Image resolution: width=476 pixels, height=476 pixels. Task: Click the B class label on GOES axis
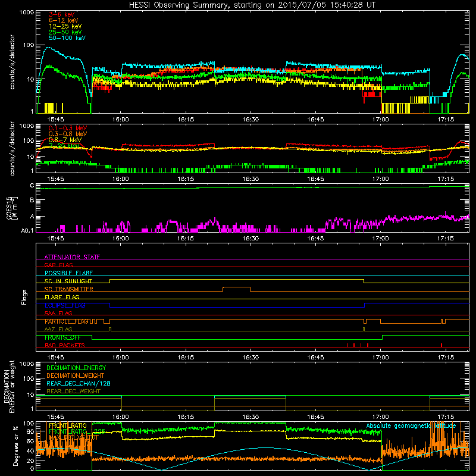[32, 200]
